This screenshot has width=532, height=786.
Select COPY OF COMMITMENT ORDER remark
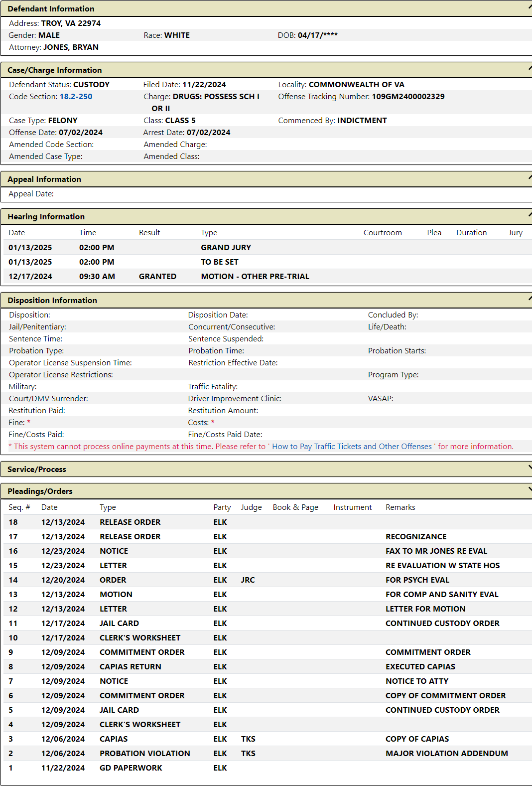point(446,696)
